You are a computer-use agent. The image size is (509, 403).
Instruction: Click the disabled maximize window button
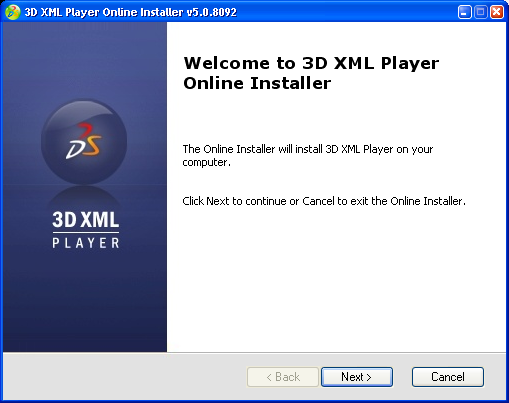click(x=481, y=12)
